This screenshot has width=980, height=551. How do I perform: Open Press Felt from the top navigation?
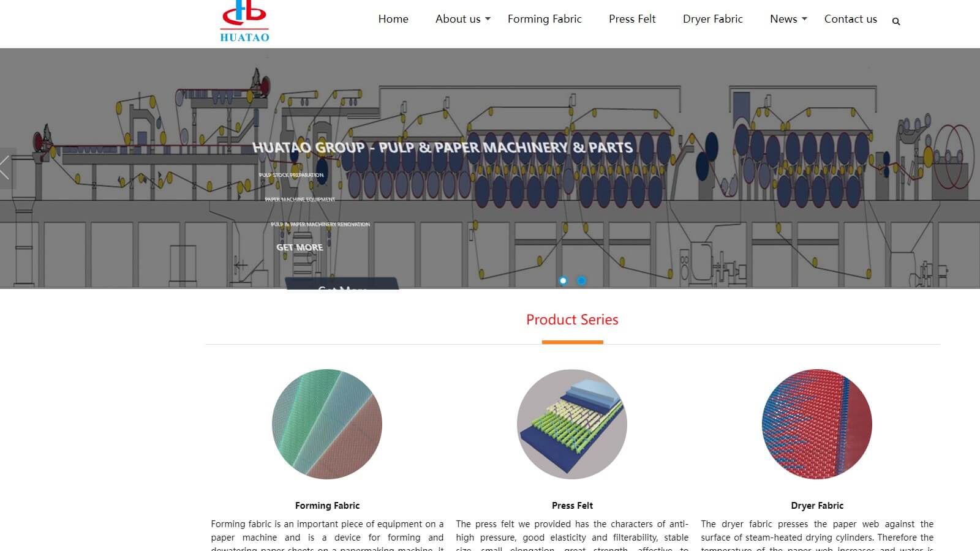tap(632, 19)
